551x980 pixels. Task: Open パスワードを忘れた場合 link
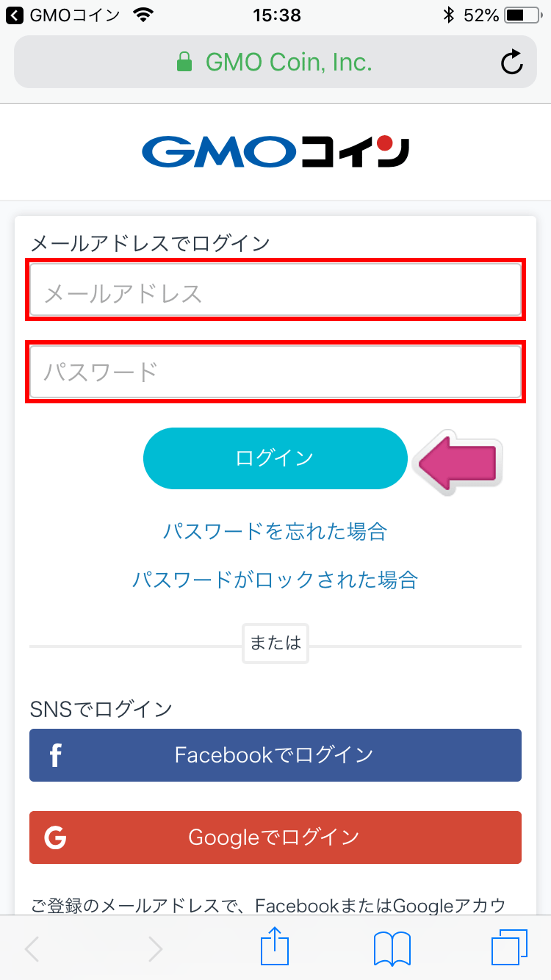click(x=275, y=531)
